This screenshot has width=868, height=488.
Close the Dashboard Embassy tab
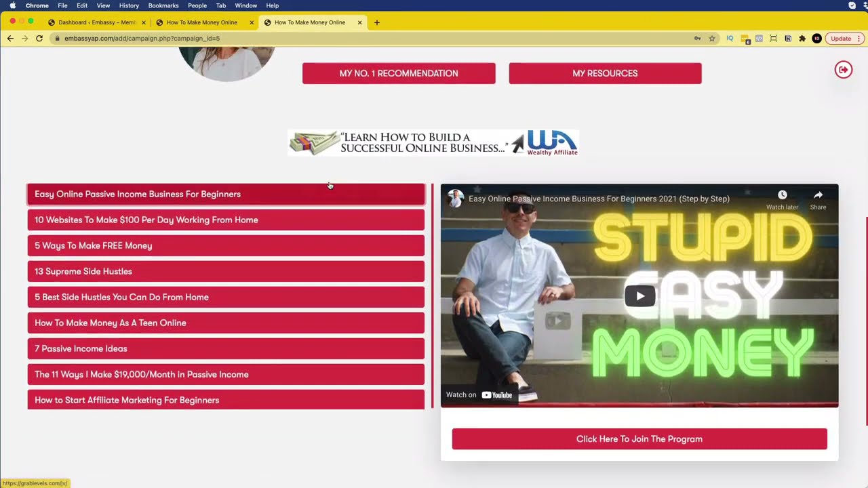[144, 22]
